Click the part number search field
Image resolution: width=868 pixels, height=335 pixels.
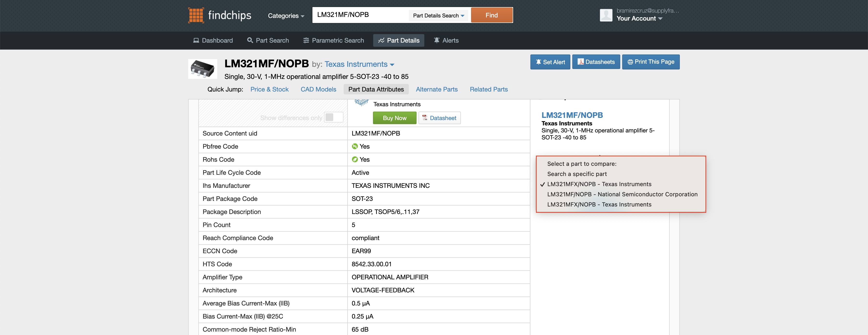click(360, 15)
